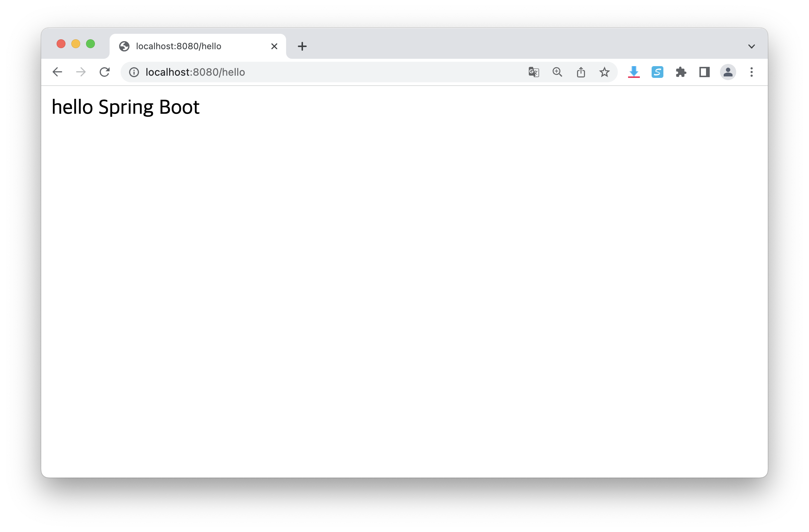Open the user profile avatar
Viewport: 809px width, 532px height.
tap(728, 72)
